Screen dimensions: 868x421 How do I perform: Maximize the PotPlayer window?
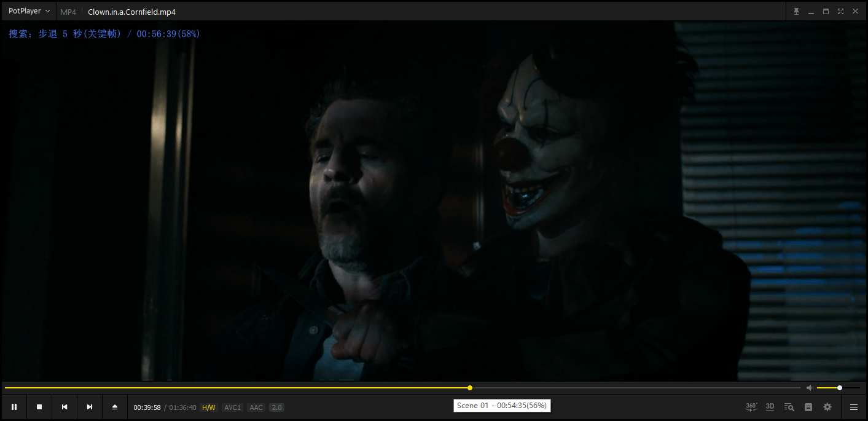pyautogui.click(x=826, y=11)
